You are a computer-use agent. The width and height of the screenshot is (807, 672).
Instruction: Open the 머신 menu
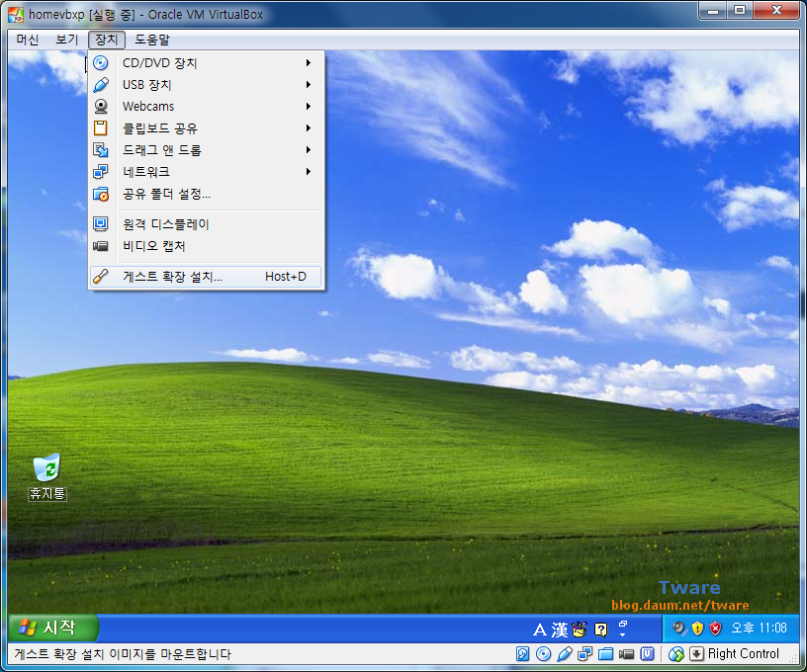(x=28, y=40)
